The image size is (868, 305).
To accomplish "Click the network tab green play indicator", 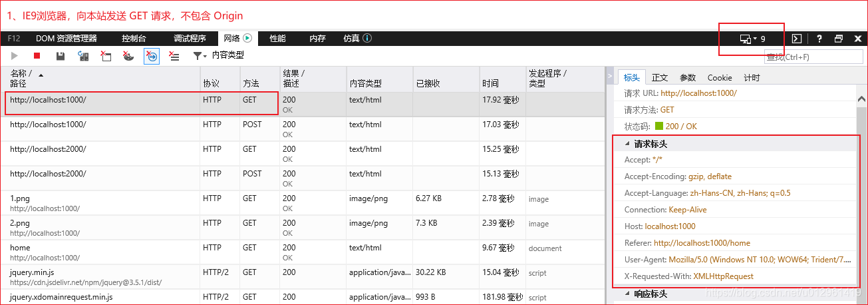I will (x=247, y=39).
